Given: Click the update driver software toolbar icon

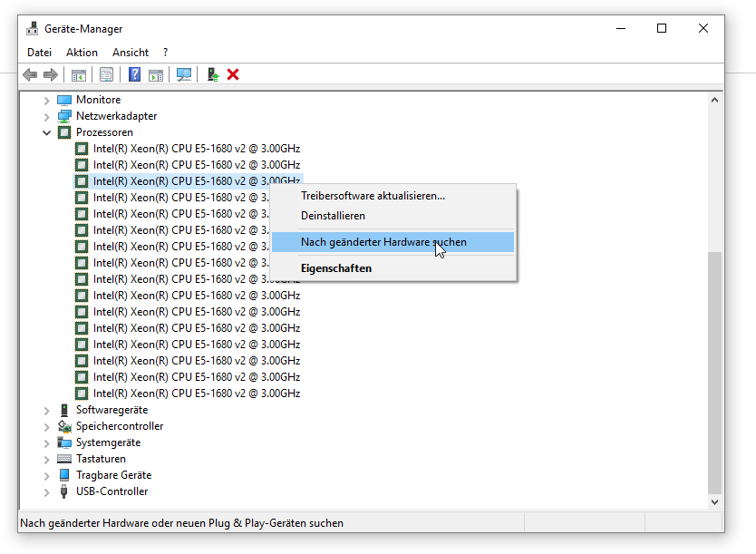Looking at the screenshot, I should point(213,74).
